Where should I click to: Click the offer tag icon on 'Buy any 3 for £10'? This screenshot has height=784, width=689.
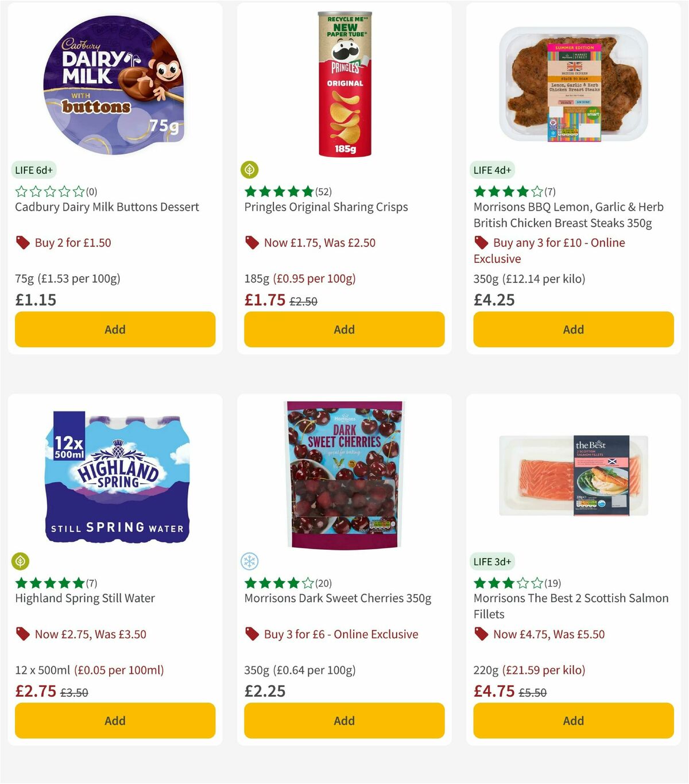pos(481,242)
